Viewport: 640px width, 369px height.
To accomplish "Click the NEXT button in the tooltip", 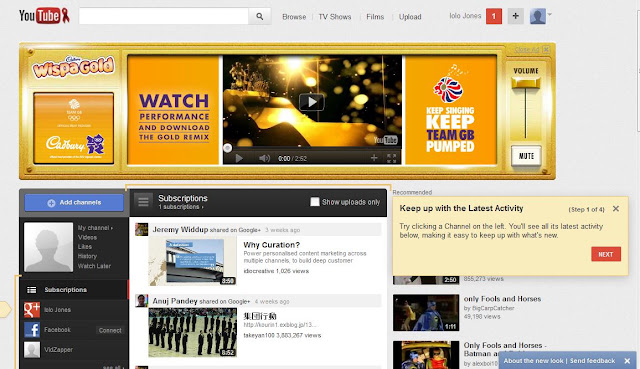I will [606, 254].
